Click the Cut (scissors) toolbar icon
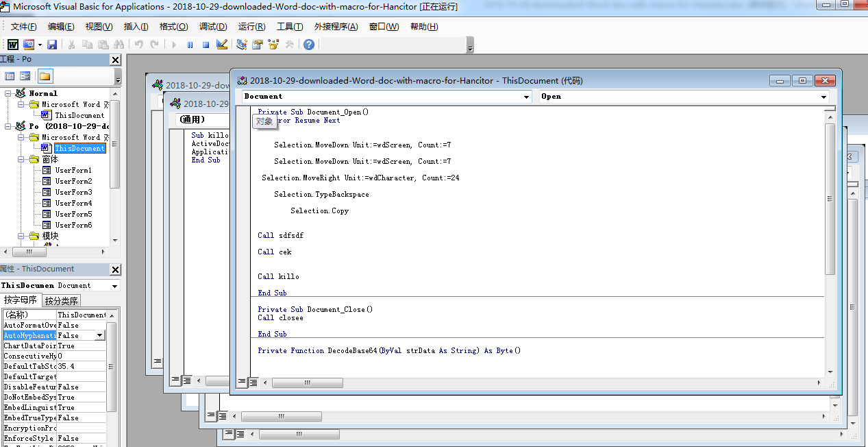The width and height of the screenshot is (868, 447). tap(71, 45)
